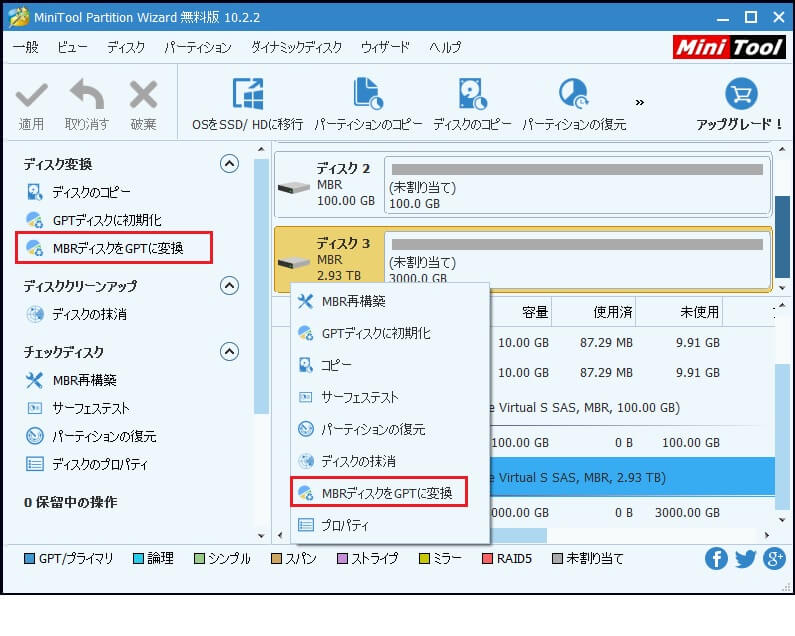
Task: Open the Google+ share icon
Action: point(774,559)
